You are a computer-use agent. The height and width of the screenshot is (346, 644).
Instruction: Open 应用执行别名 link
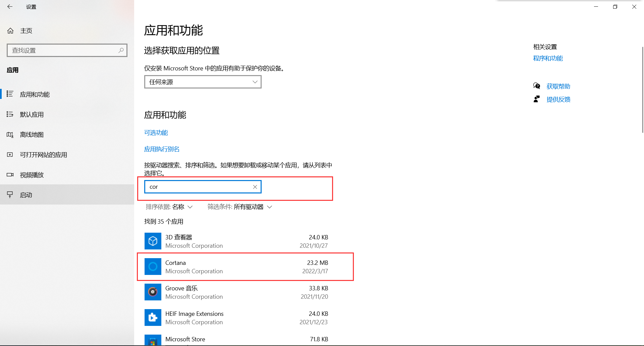(x=162, y=149)
